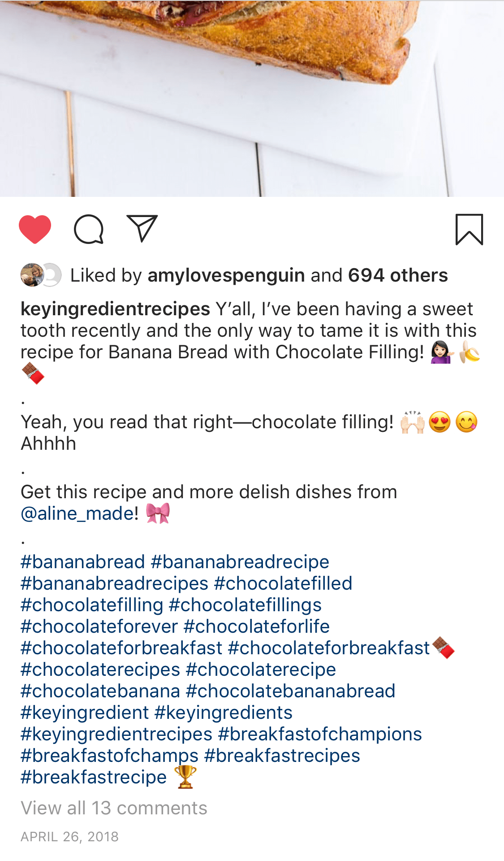Share the post via paper plane icon
The image size is (504, 861).
coord(142,228)
